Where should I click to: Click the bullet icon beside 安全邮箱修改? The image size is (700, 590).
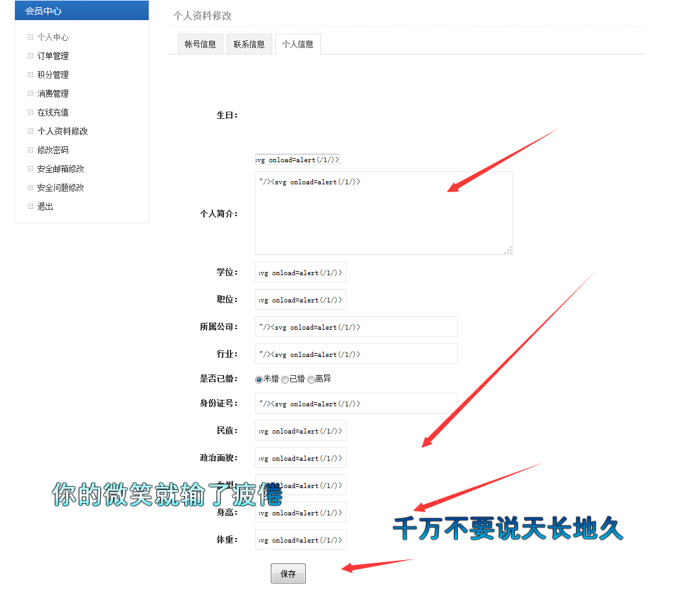pyautogui.click(x=31, y=169)
